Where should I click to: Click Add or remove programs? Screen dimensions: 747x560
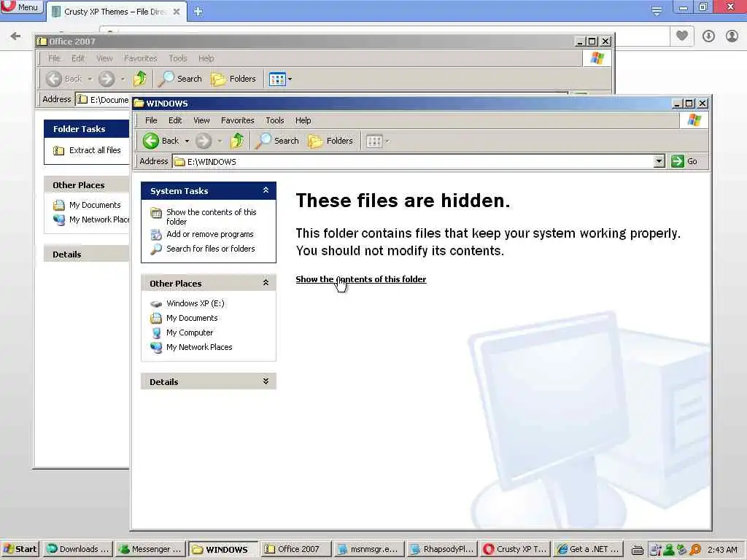[209, 234]
